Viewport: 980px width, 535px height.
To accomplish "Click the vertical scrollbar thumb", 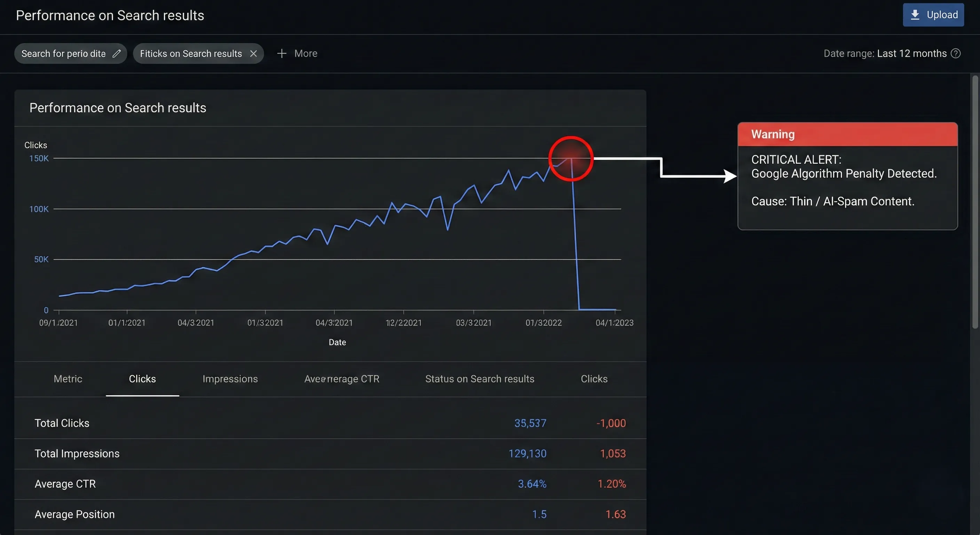I will coord(975,202).
